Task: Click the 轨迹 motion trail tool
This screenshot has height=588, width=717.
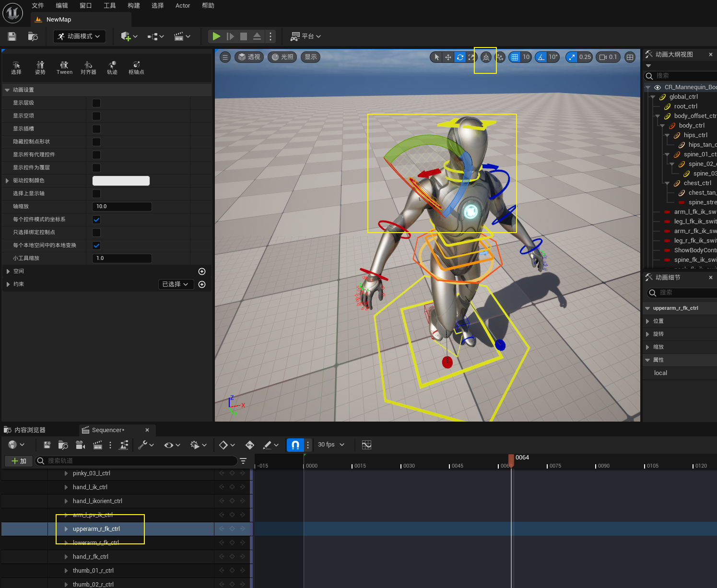Action: pyautogui.click(x=112, y=68)
